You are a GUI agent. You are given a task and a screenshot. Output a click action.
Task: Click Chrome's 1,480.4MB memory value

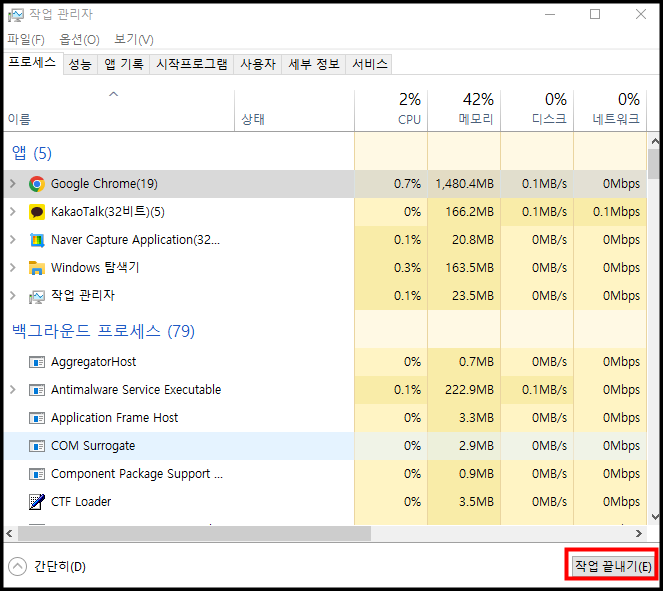(x=464, y=184)
